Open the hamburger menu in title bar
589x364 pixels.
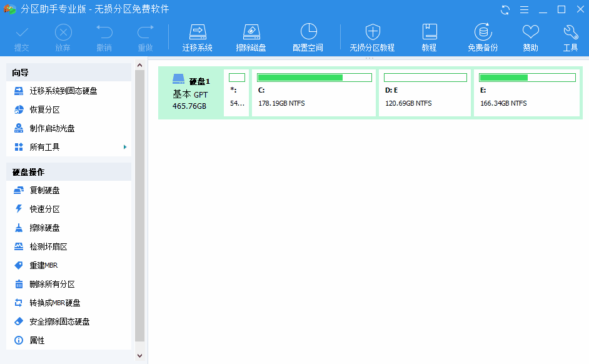(525, 10)
